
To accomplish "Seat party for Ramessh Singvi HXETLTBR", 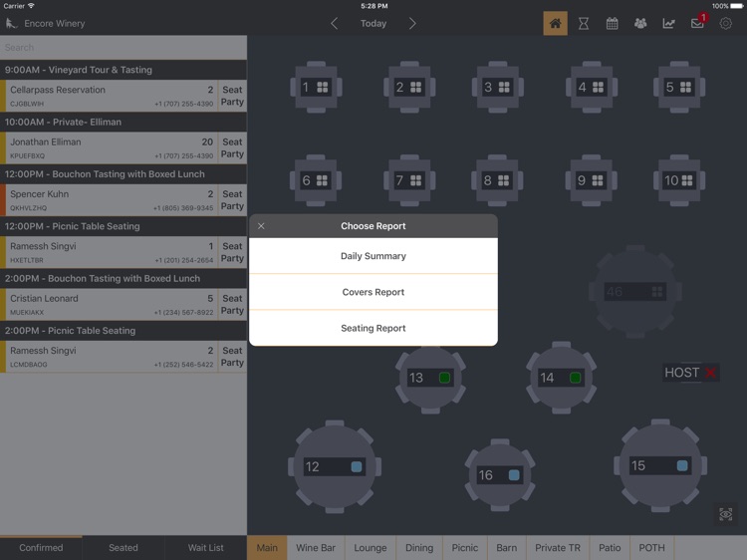I will pyautogui.click(x=232, y=252).
